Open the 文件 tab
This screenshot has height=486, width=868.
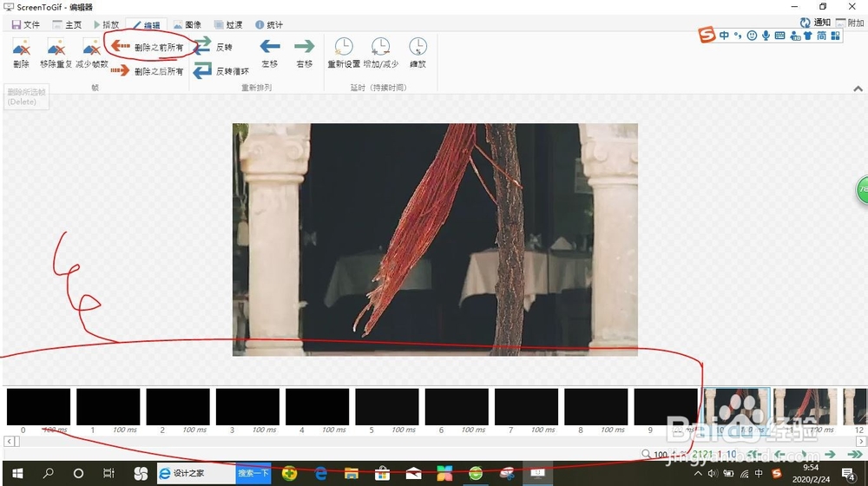point(25,24)
